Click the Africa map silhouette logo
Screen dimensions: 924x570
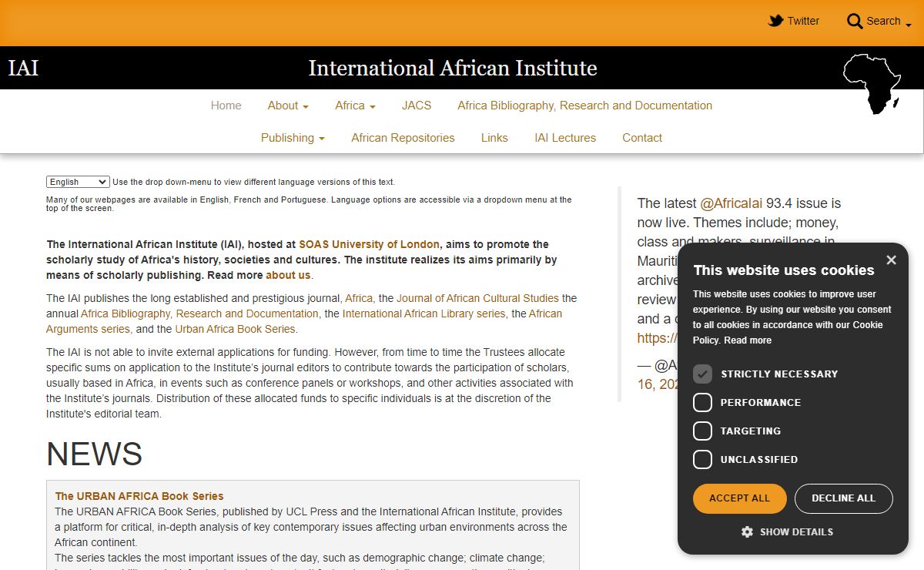(x=872, y=84)
